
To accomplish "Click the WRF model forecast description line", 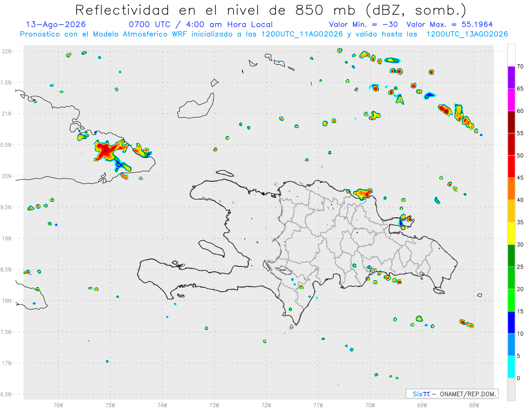I will click(264, 34).
